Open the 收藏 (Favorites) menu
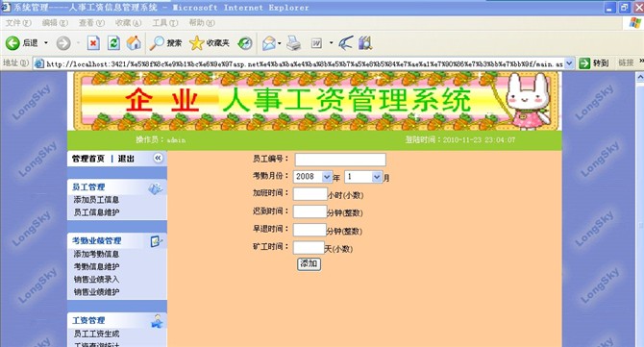644x347 pixels. pyautogui.click(x=128, y=23)
